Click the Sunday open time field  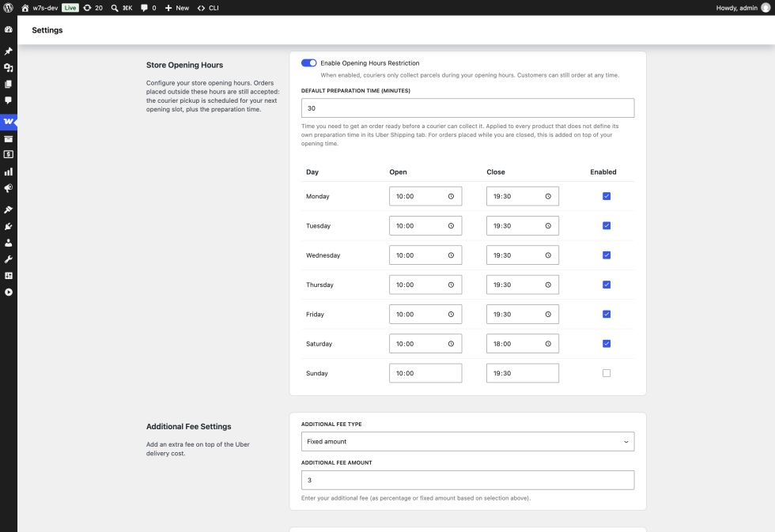click(x=425, y=373)
